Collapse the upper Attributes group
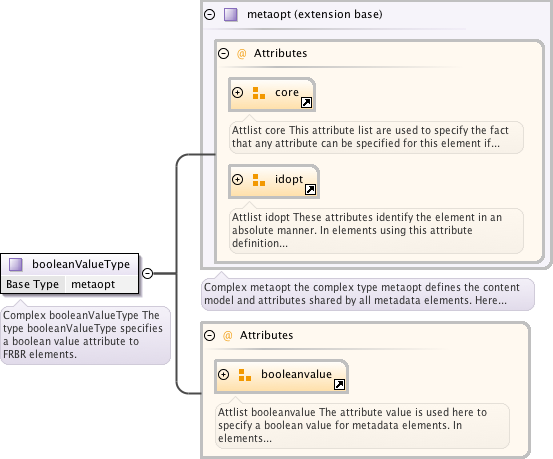553x459 pixels. pos(223,54)
